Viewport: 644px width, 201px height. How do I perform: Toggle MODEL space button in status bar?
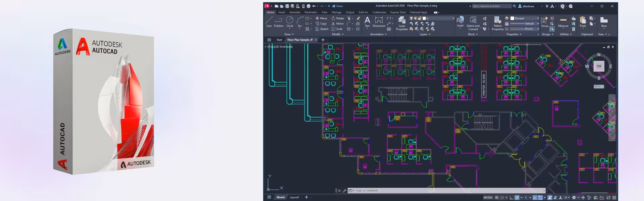488,197
